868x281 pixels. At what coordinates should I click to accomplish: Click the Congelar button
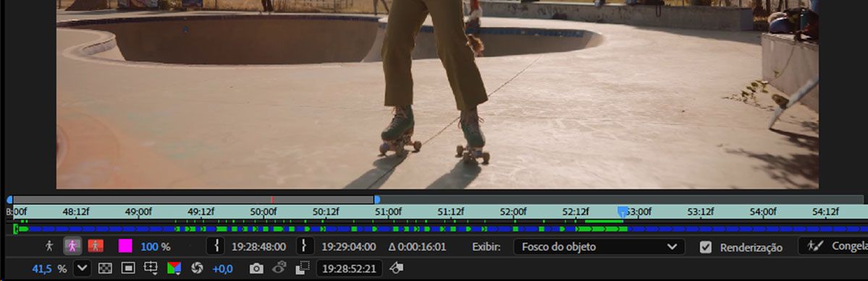coord(833,246)
